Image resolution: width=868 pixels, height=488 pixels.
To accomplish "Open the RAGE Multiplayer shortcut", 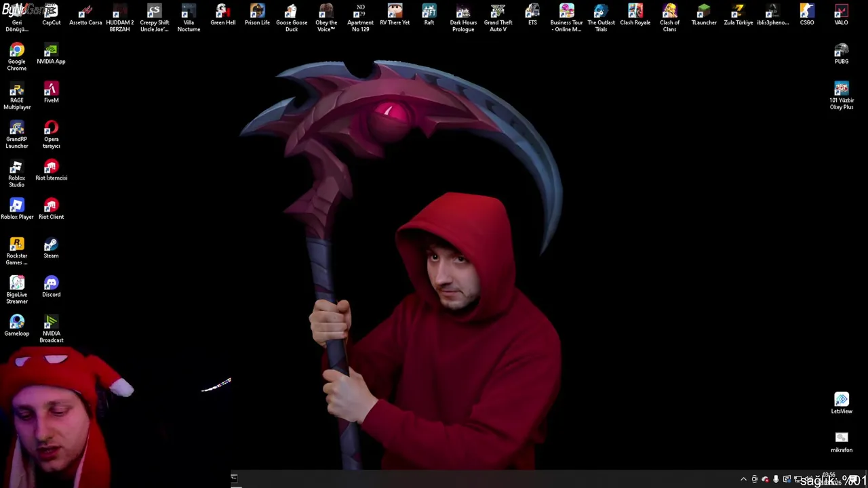I will (x=17, y=96).
